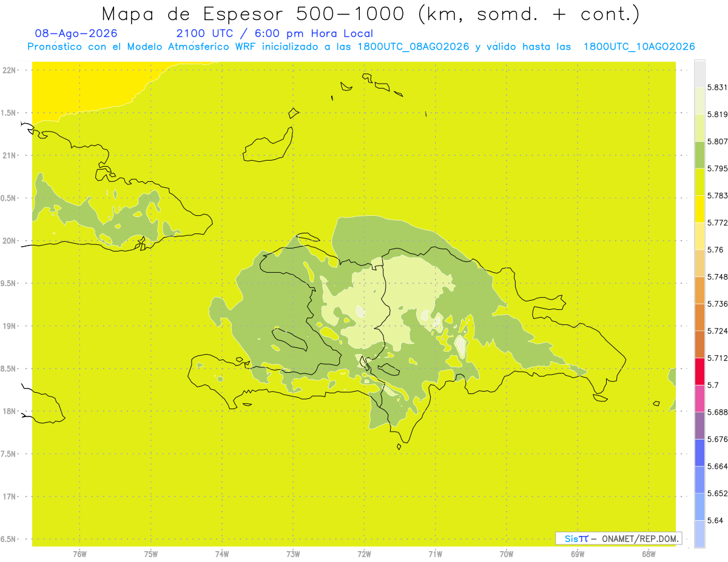Click the '75W' longitude label
728x562 pixels.
tap(150, 554)
